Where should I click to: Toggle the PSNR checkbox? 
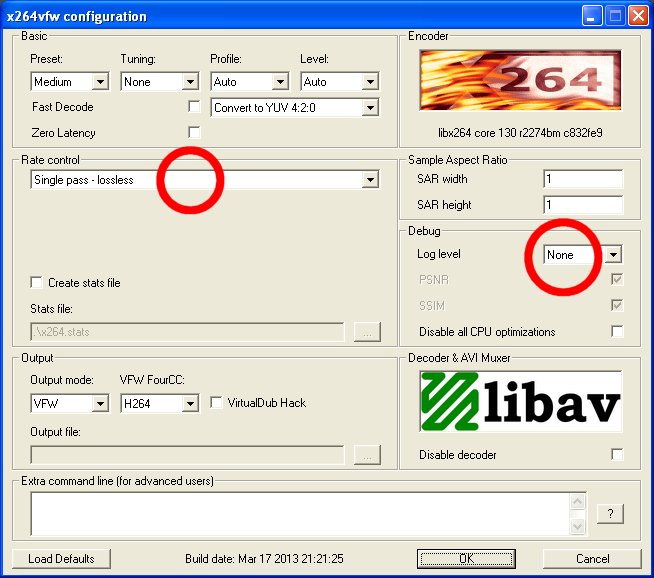(617, 279)
